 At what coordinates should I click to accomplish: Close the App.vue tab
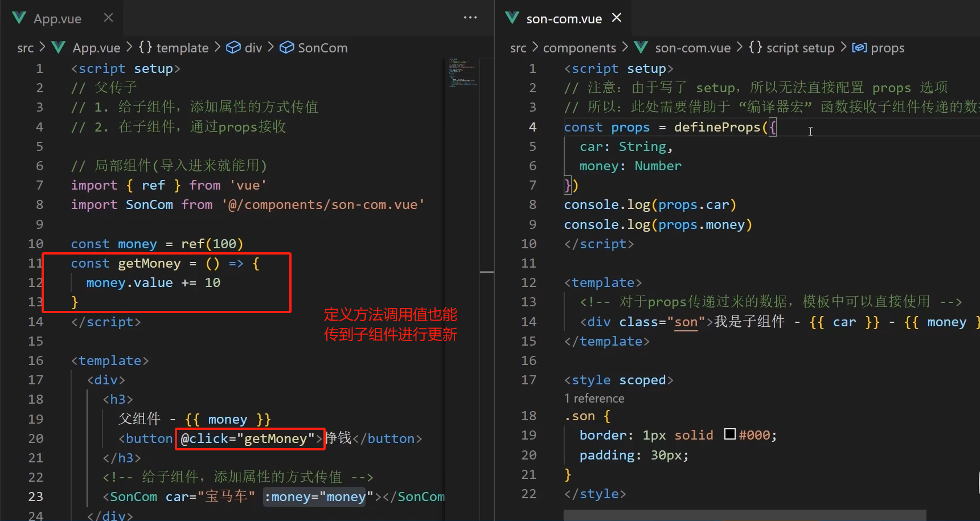coord(108,18)
